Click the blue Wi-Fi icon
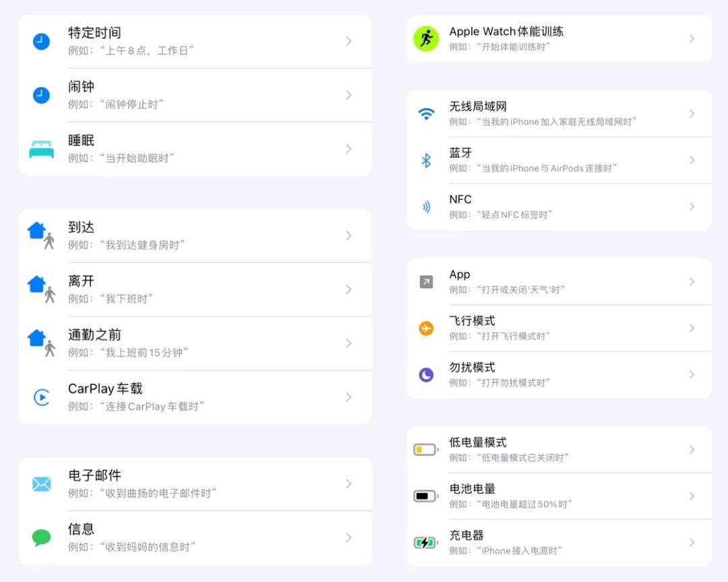Viewport: 728px width, 582px height. click(x=426, y=114)
